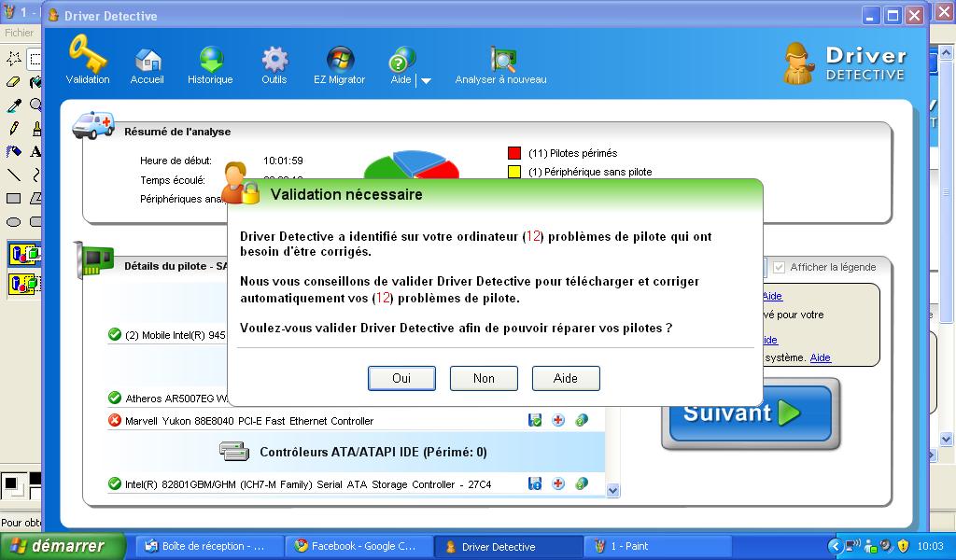Click help globe icon on Marvell Yukon row
Viewport: 956px width, 560px height.
point(582,420)
